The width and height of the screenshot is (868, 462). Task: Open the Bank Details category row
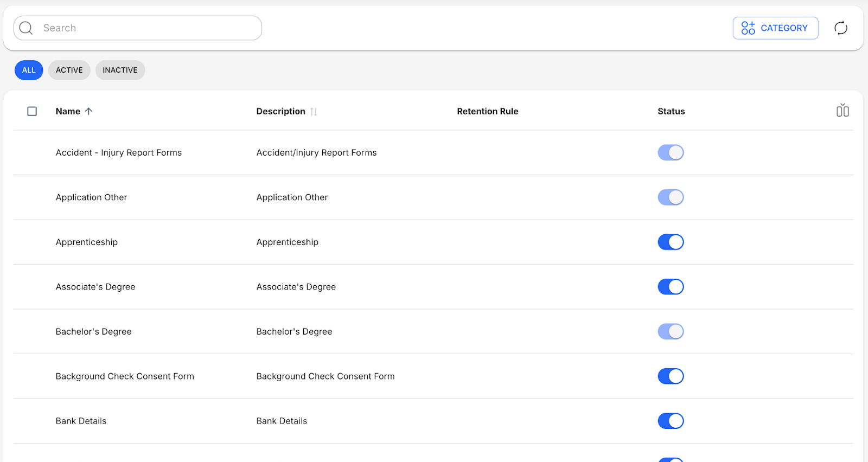(81, 421)
